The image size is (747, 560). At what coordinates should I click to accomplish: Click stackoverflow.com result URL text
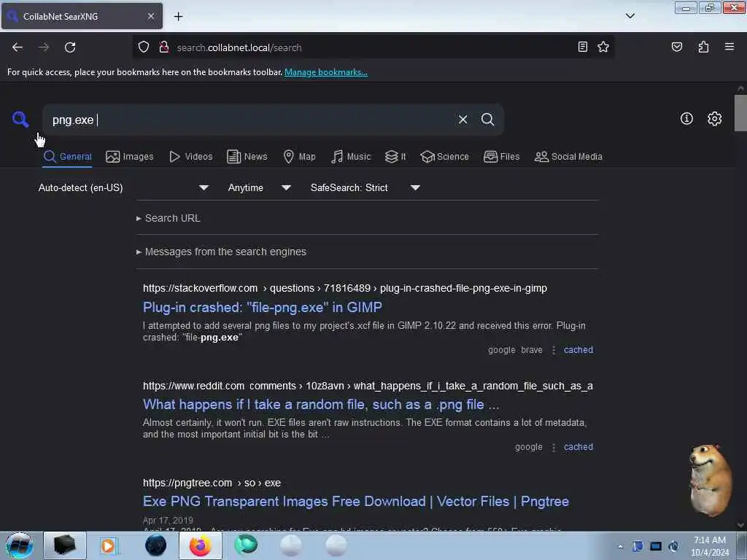(x=345, y=289)
